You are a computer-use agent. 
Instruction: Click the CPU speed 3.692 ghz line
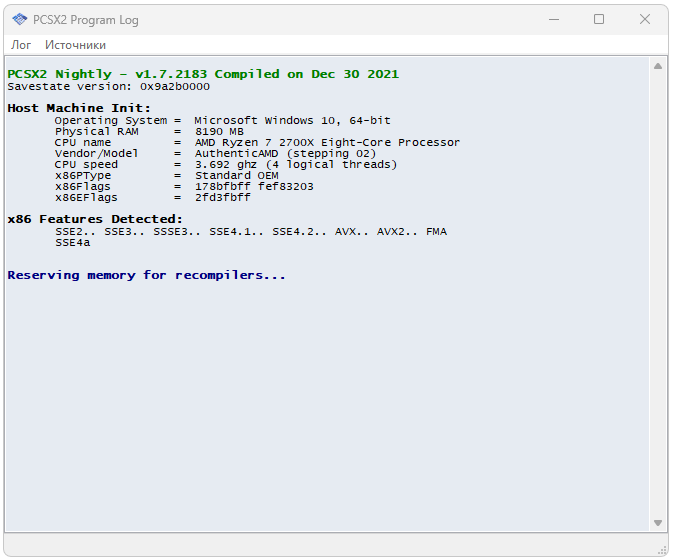click(x=226, y=165)
